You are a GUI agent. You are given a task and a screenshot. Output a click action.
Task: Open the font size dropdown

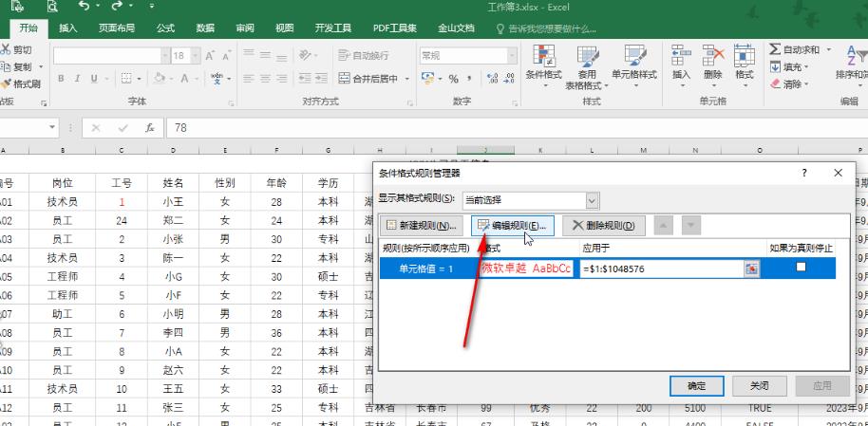pyautogui.click(x=196, y=56)
